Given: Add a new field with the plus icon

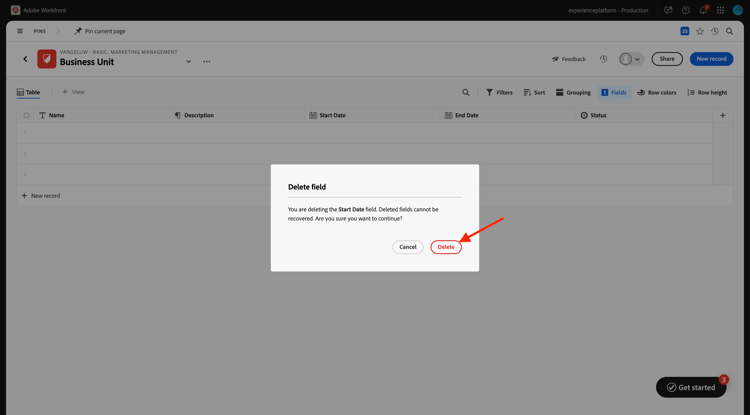Looking at the screenshot, I should 723,115.
